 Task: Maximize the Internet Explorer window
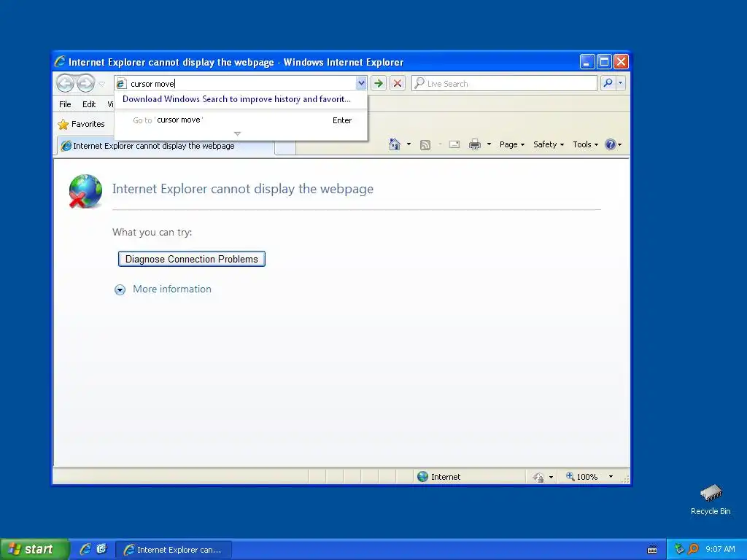click(x=604, y=61)
